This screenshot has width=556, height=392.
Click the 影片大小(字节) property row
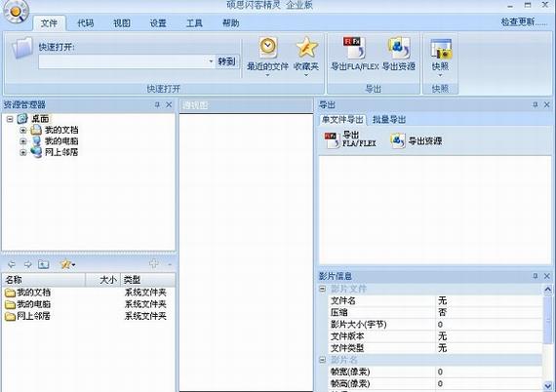coord(435,325)
